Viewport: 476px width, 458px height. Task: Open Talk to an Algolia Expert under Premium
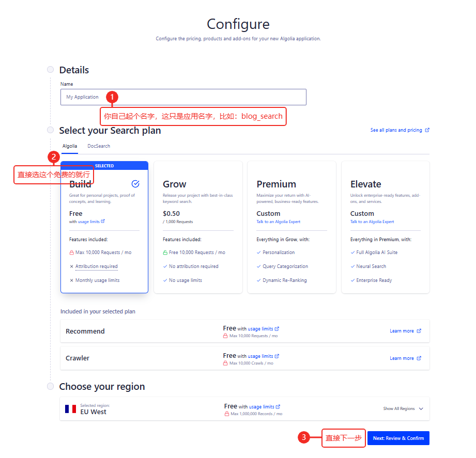(278, 222)
